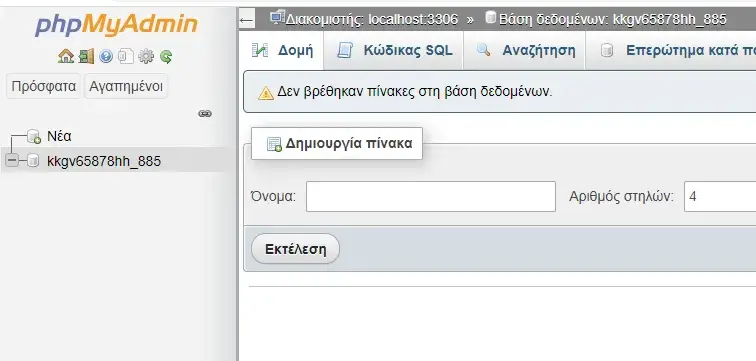The width and height of the screenshot is (756, 361).
Task: Click the back arrow at top of main panel
Action: click(x=246, y=20)
